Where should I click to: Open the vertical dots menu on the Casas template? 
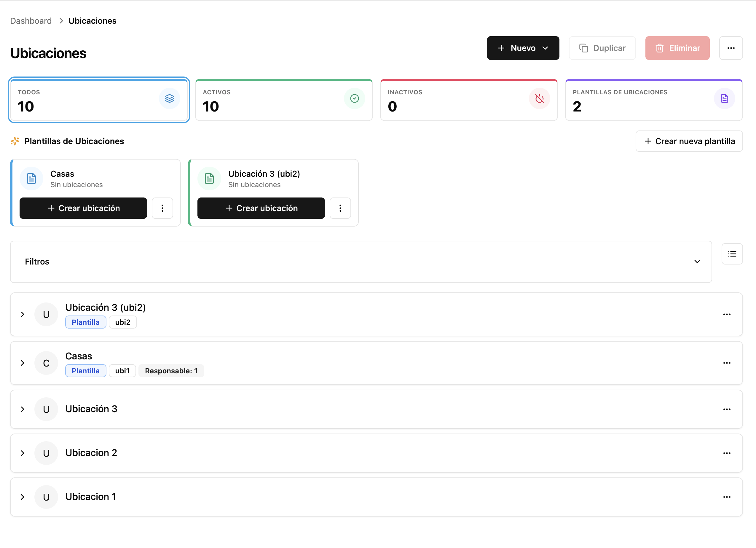point(162,208)
